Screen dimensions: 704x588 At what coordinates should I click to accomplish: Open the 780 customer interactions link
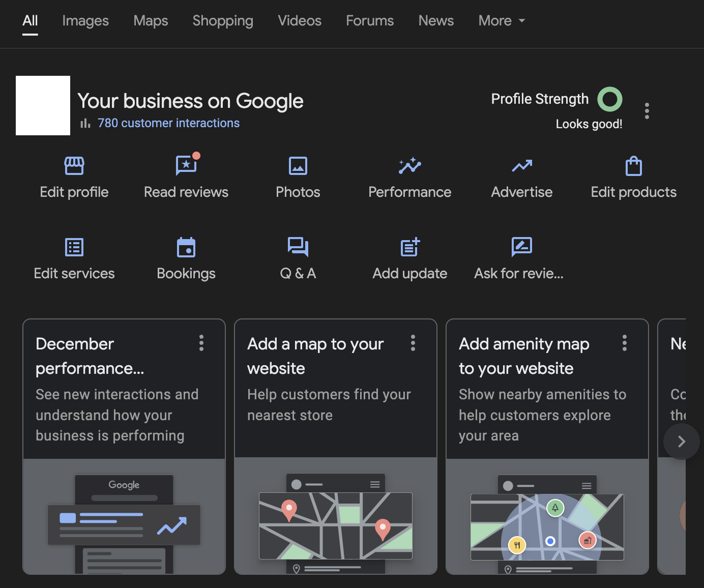pyautogui.click(x=168, y=123)
